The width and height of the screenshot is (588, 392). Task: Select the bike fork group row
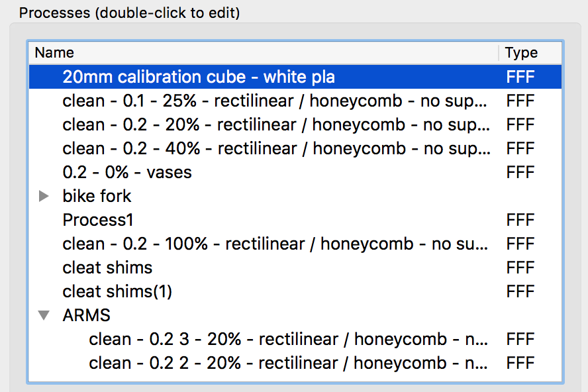point(295,196)
